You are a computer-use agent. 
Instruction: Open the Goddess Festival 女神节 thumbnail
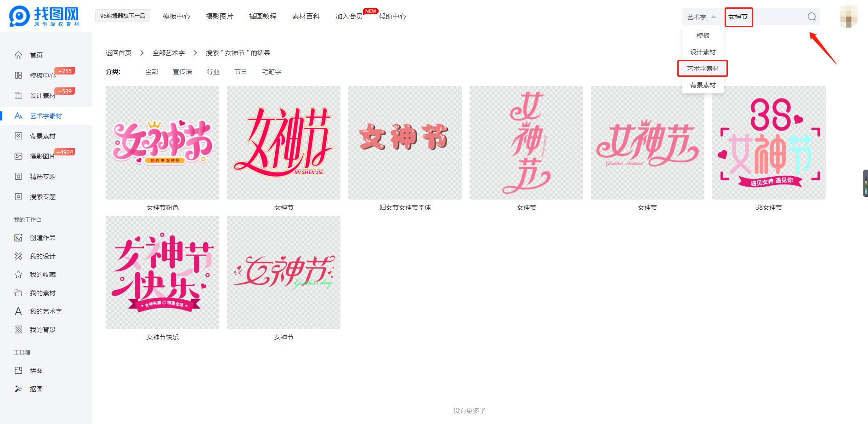[647, 143]
